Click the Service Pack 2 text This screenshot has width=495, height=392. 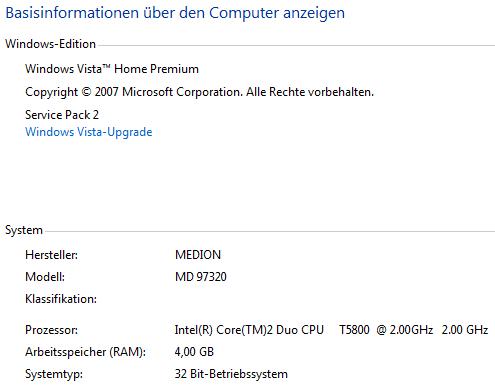[62, 115]
